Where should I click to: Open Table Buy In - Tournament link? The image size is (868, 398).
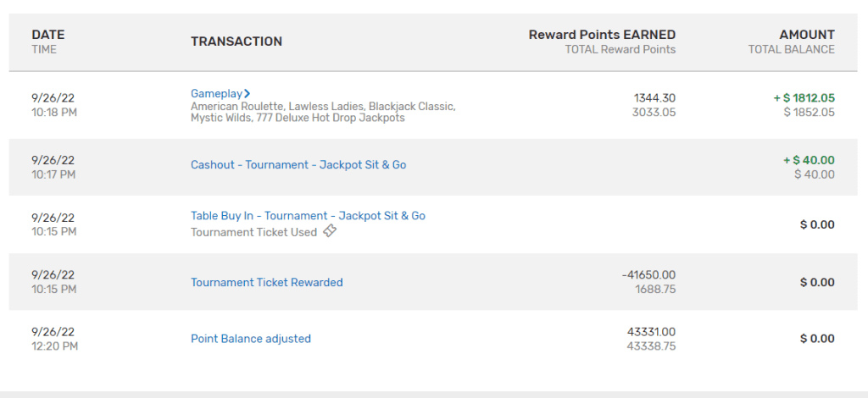(308, 216)
